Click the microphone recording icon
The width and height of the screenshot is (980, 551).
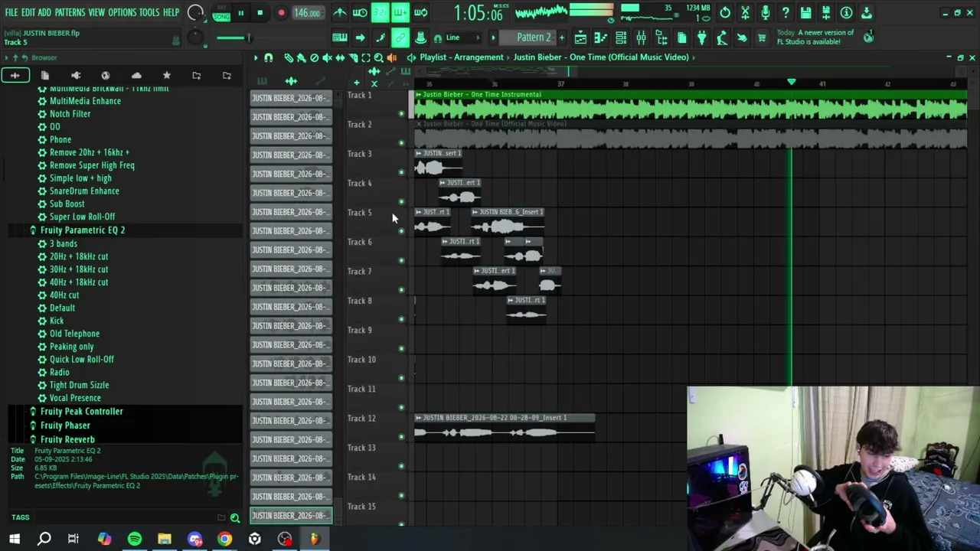click(765, 13)
